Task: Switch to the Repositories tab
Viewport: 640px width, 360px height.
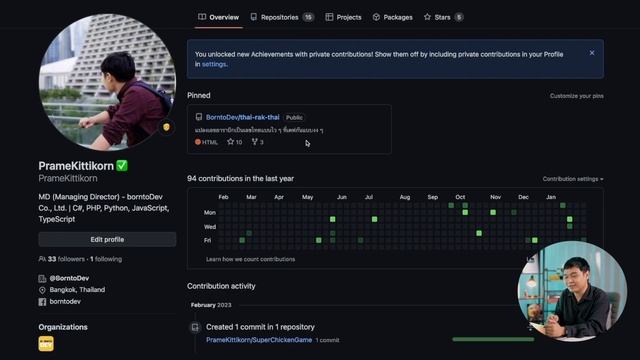Action: point(281,17)
